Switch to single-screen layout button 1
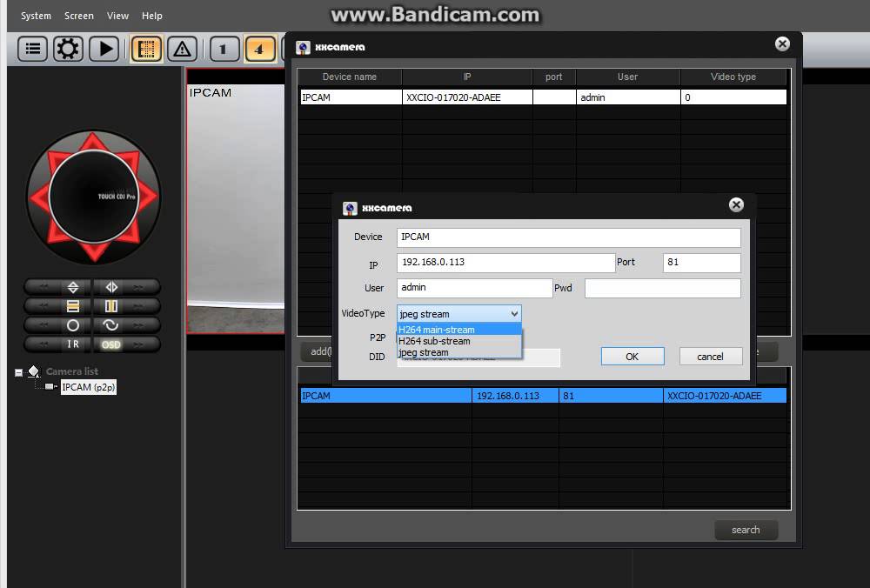The image size is (870, 588). point(224,49)
